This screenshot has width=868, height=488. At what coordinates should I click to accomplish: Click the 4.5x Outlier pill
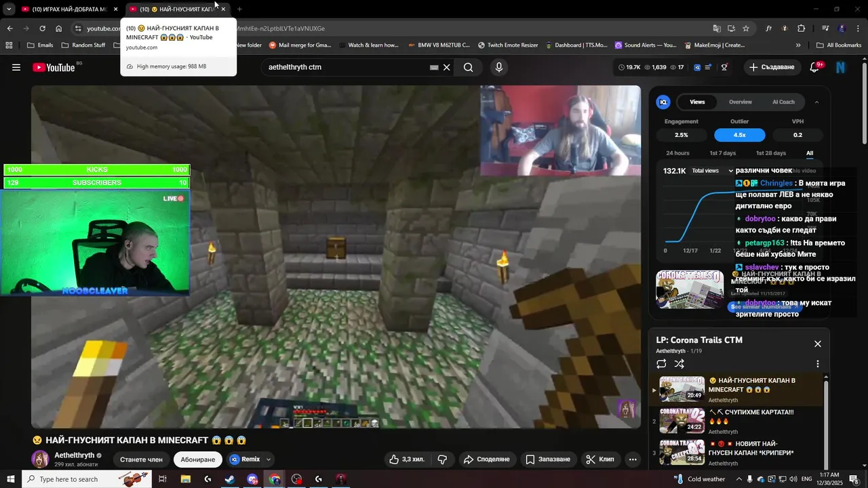point(739,135)
